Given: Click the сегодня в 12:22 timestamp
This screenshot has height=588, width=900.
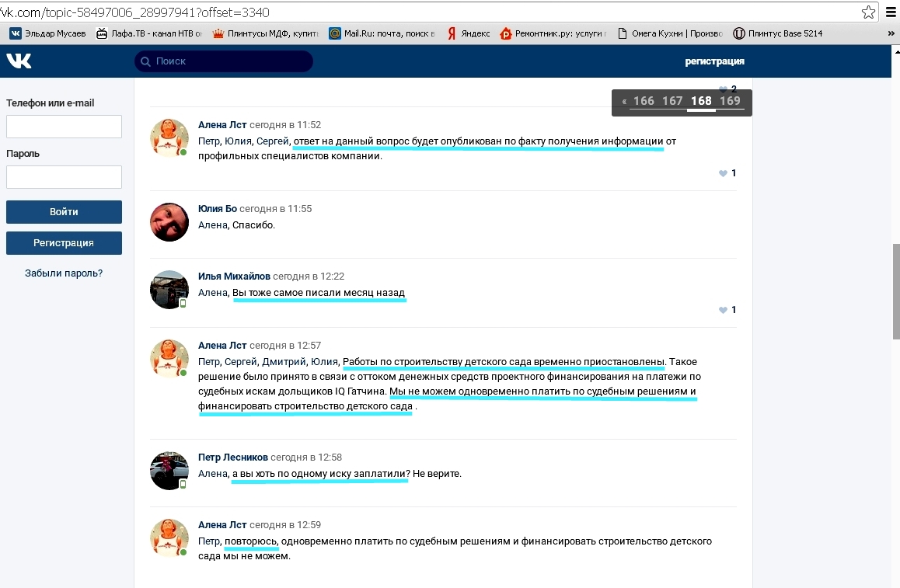Looking at the screenshot, I should (309, 276).
